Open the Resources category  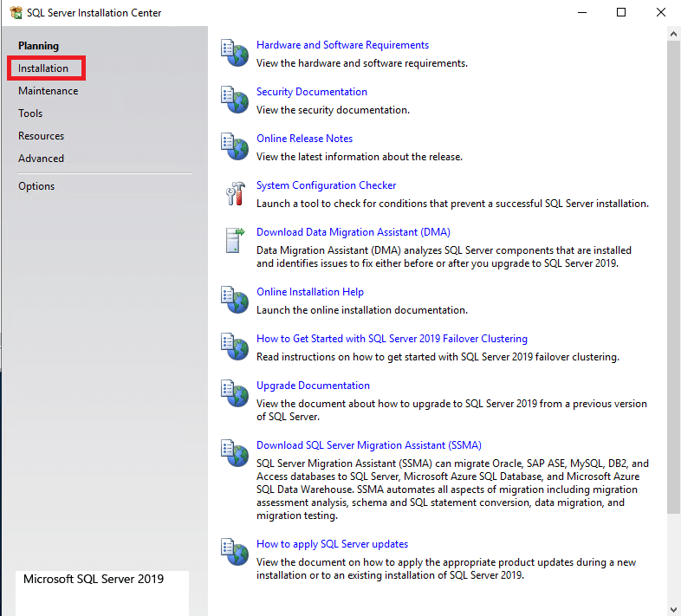pyautogui.click(x=41, y=136)
